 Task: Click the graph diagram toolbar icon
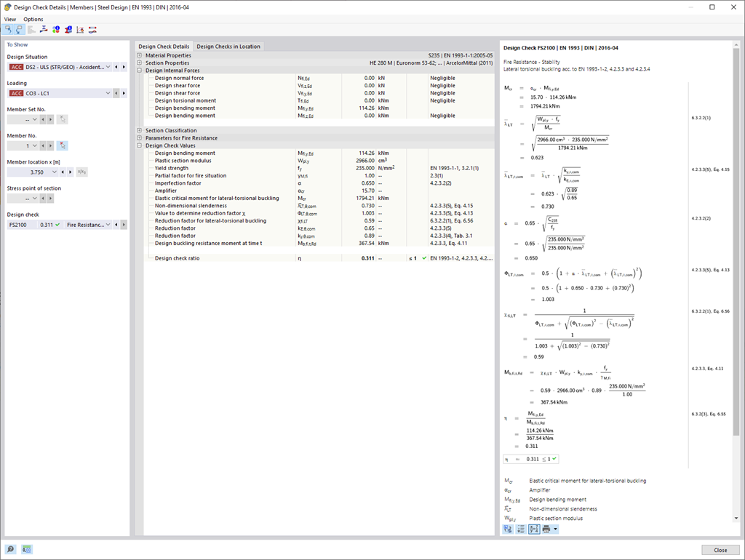tap(80, 30)
